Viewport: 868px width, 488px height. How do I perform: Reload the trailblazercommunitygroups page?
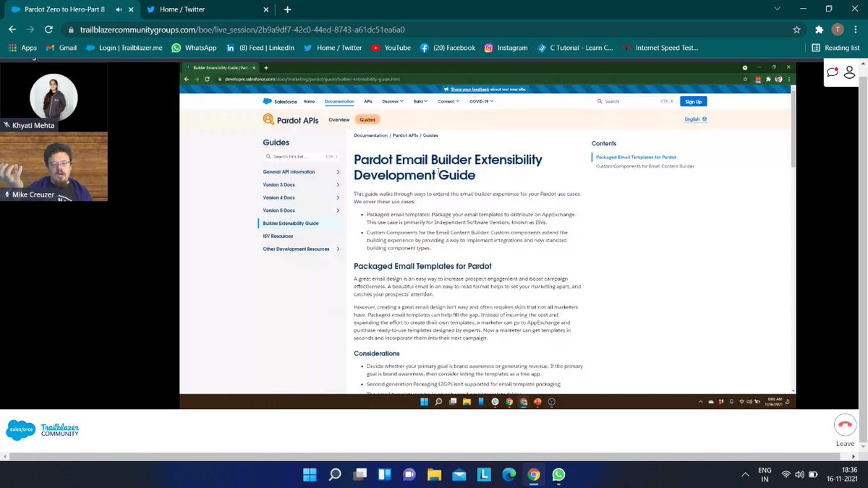coord(48,30)
